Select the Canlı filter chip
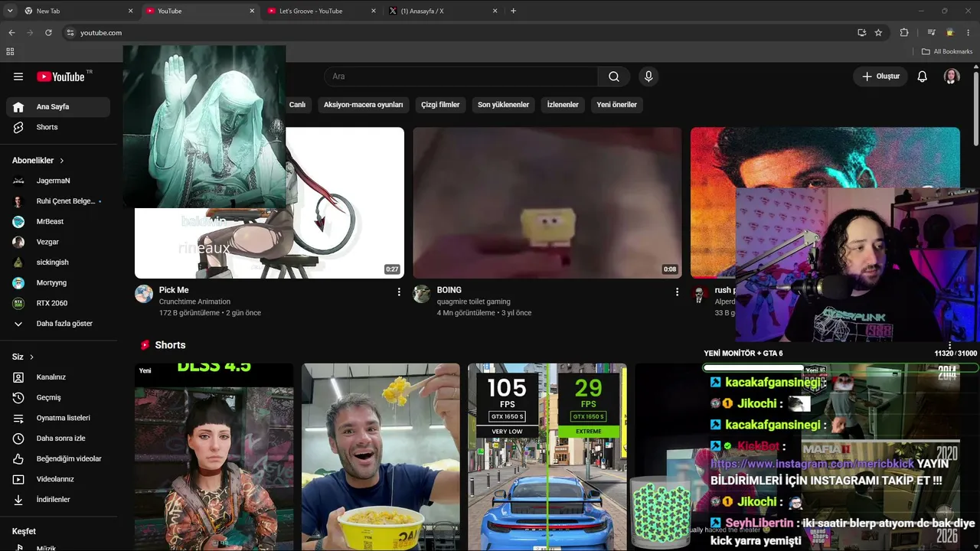 pos(297,104)
